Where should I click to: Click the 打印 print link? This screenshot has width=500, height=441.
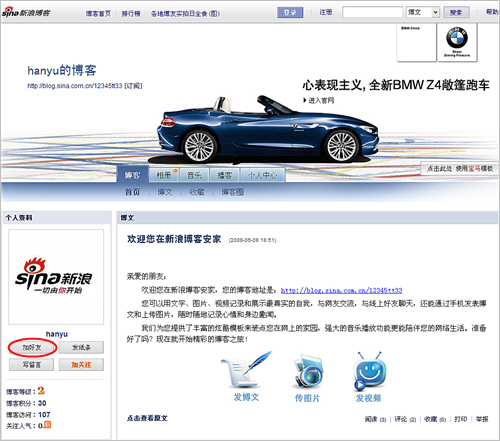pyautogui.click(x=461, y=419)
